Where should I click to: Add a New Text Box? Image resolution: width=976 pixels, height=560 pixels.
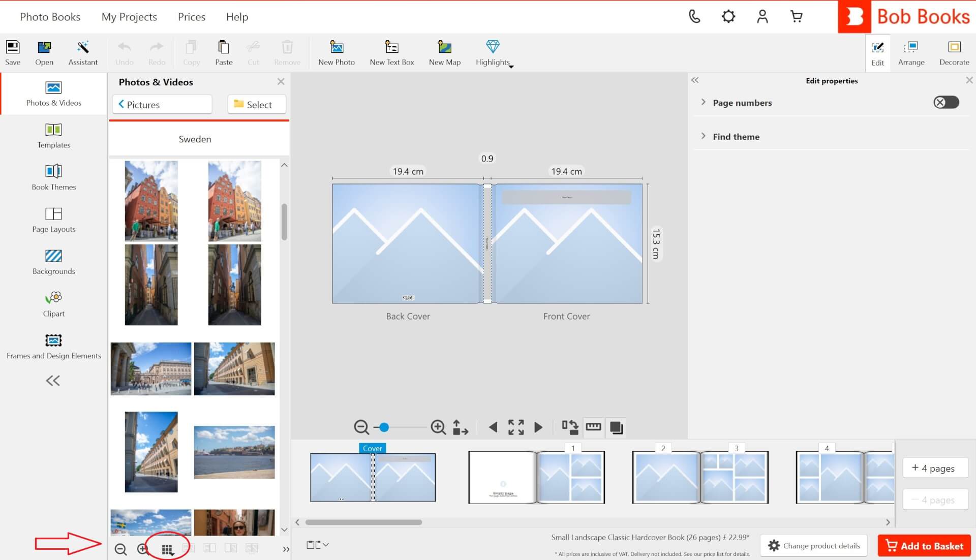pos(391,53)
